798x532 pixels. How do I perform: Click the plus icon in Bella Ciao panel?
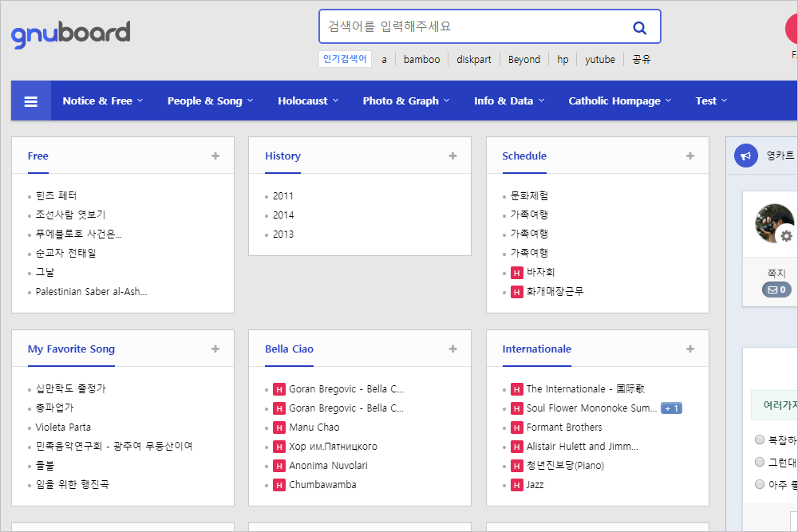click(x=452, y=349)
